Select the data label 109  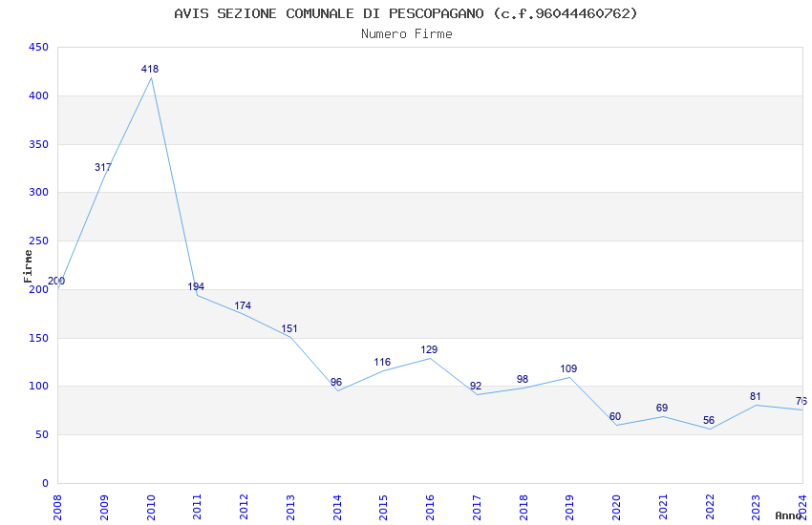pos(568,368)
